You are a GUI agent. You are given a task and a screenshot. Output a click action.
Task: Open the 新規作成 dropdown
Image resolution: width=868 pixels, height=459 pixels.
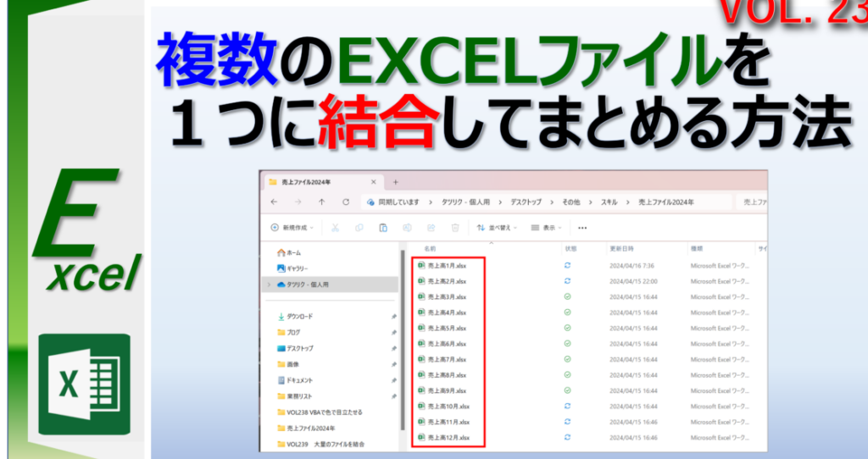(292, 228)
